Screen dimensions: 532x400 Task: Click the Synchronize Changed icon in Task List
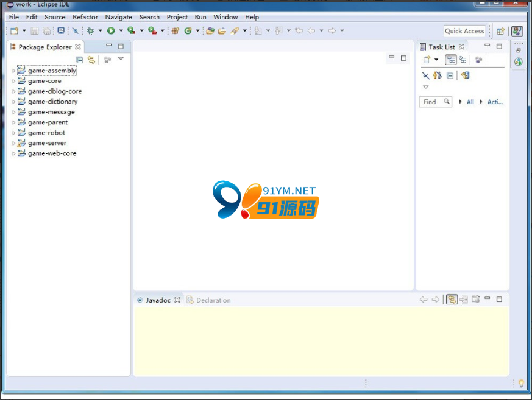pyautogui.click(x=465, y=75)
